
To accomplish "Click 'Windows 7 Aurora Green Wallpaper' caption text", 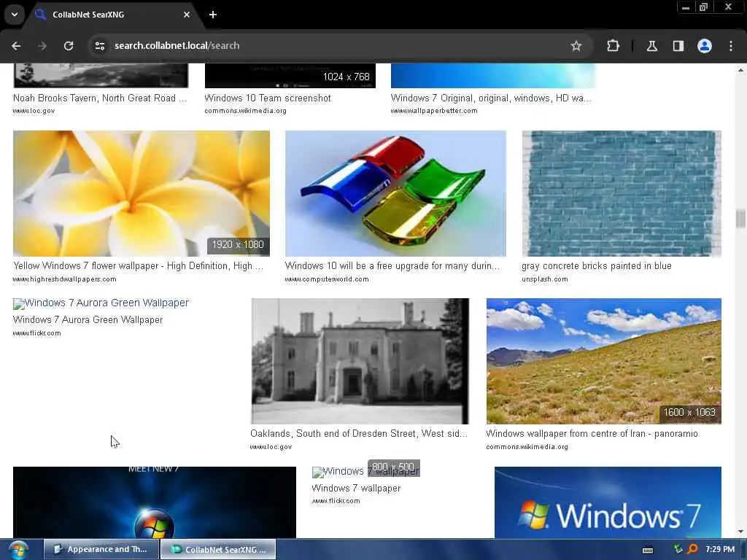I will tap(88, 319).
